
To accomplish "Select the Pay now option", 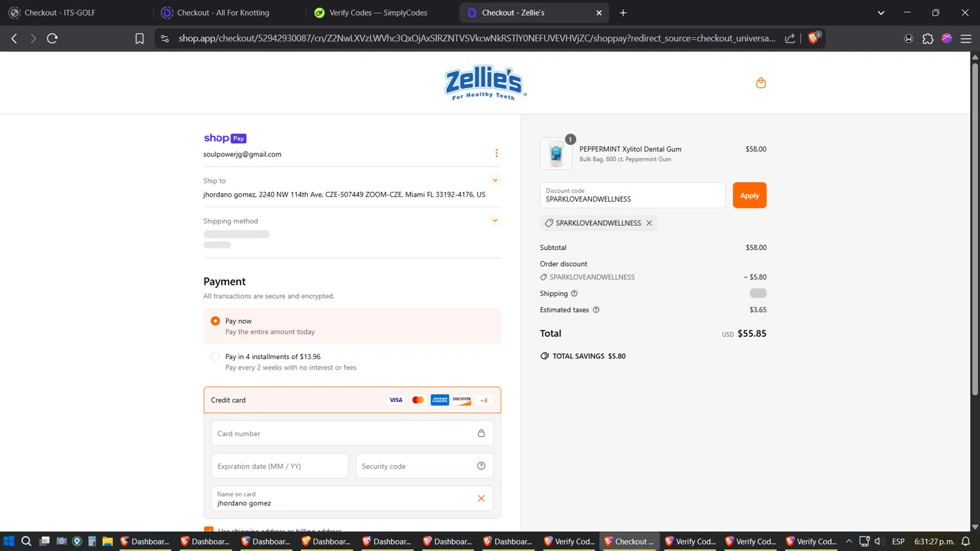I will tap(215, 321).
